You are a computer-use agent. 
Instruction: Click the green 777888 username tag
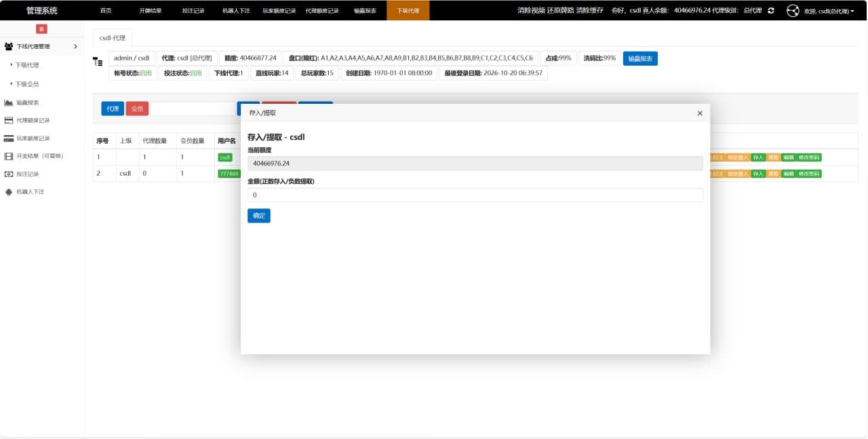229,174
